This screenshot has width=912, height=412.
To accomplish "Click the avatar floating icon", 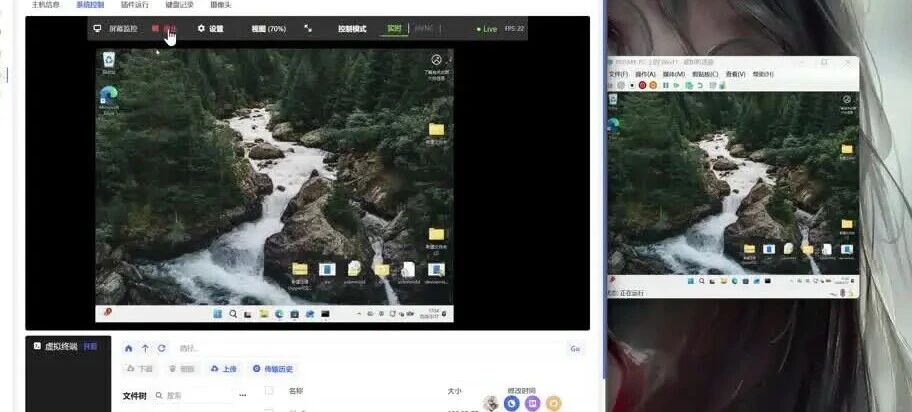I will (x=491, y=403).
